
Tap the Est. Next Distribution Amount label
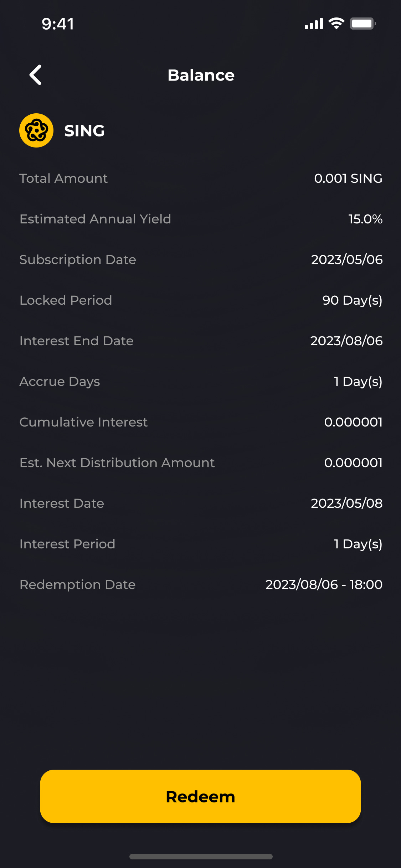[x=117, y=463]
